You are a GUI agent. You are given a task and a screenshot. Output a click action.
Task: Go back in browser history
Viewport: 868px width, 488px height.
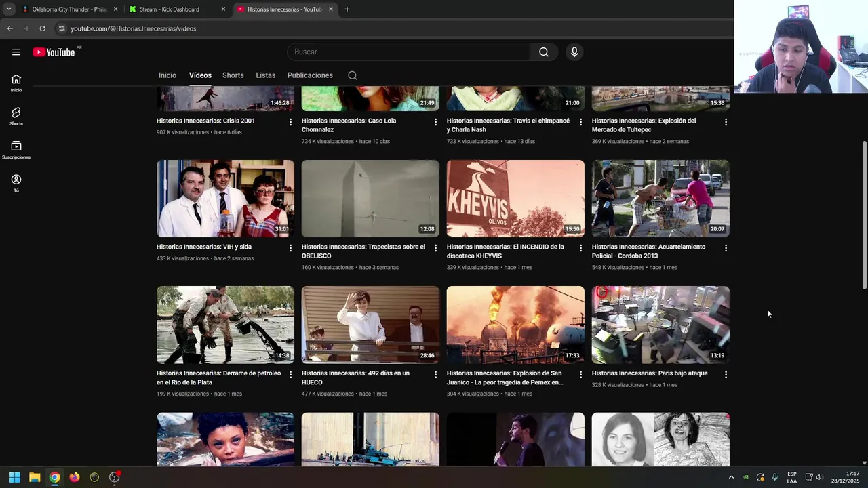[10, 28]
